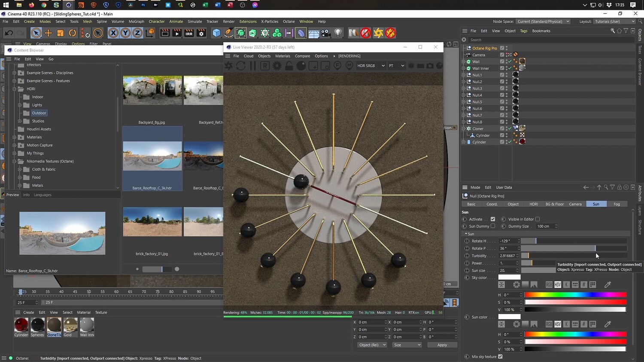The width and height of the screenshot is (644, 362).
Task: Select the brick_factory_01.jpg thumbnail
Action: point(152,222)
